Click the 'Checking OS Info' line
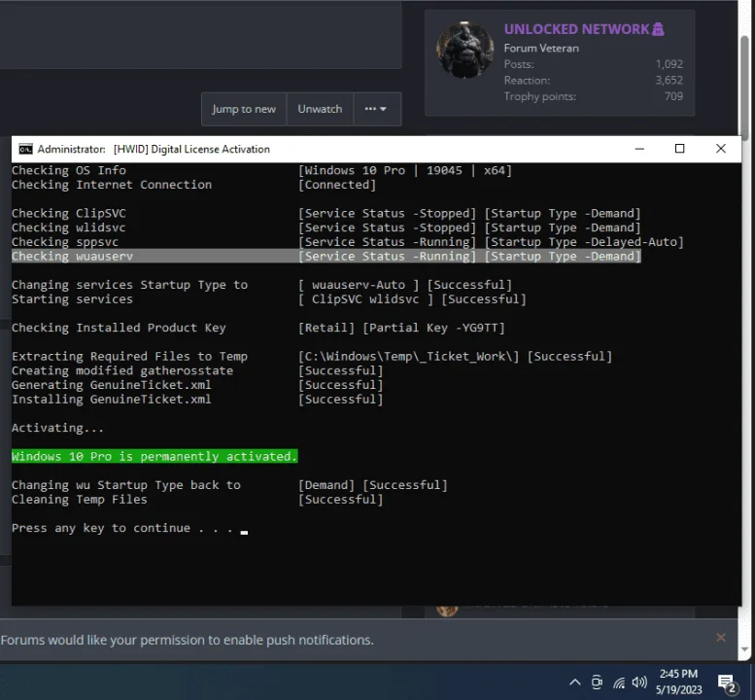Viewport: 755px width, 700px height. [x=69, y=170]
